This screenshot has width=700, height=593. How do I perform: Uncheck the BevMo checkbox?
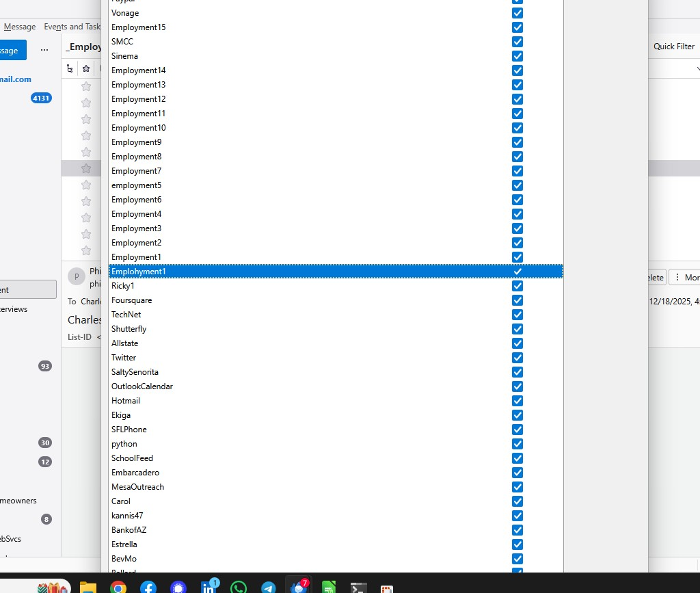click(517, 559)
